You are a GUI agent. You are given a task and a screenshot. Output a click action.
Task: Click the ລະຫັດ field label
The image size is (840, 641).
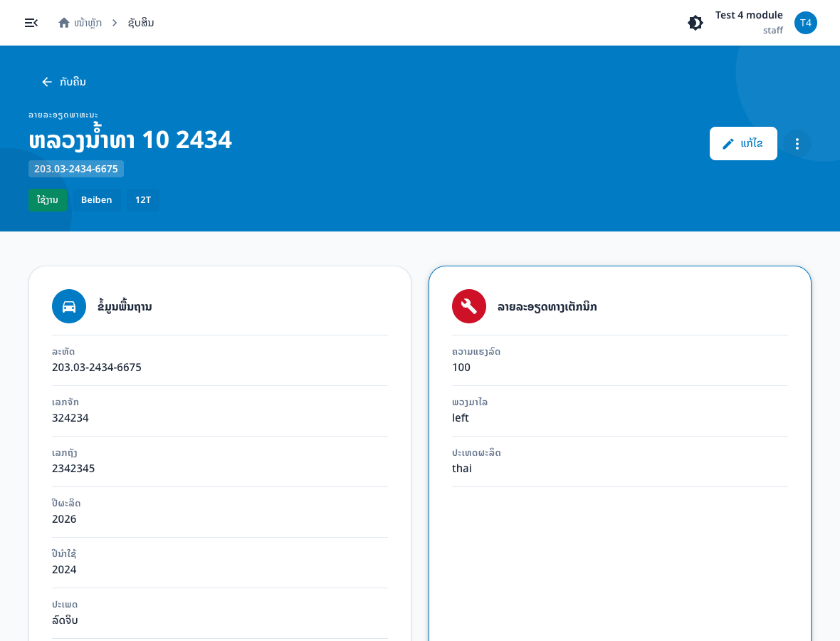(x=63, y=352)
